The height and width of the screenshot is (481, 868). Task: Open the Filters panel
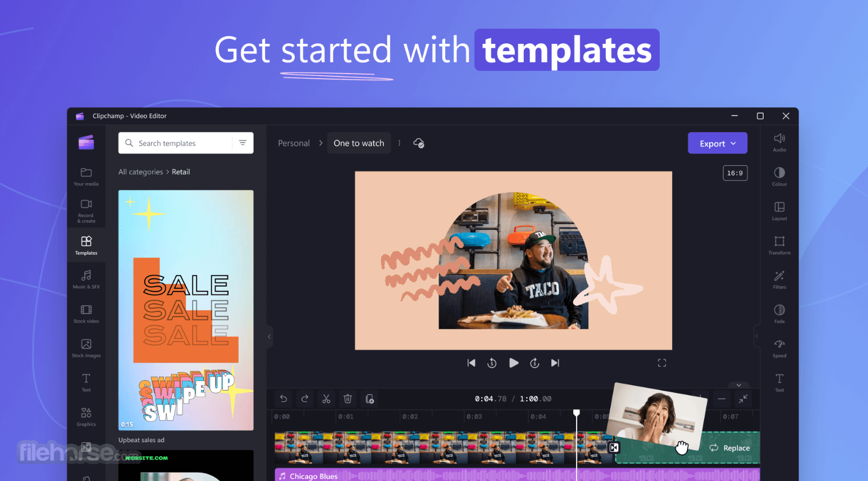tap(779, 279)
